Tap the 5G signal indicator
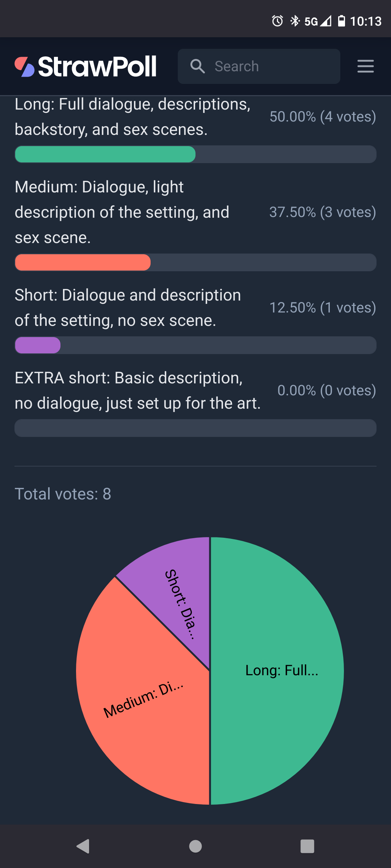 click(x=317, y=21)
